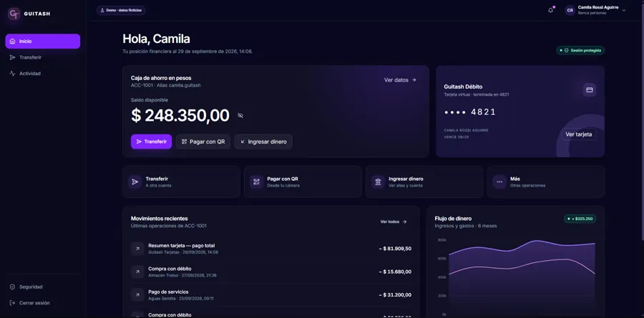Screen dimensions: 644x318
Task: Click the Ver tarjeta button
Action: click(x=579, y=134)
